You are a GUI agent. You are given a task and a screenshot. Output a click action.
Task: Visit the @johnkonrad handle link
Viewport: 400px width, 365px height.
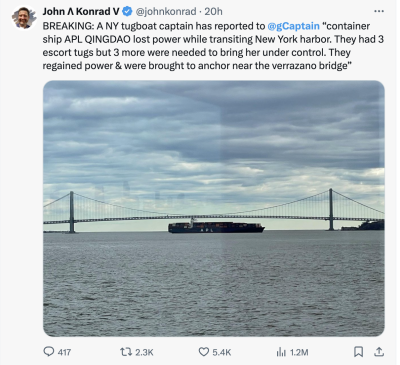coord(165,12)
